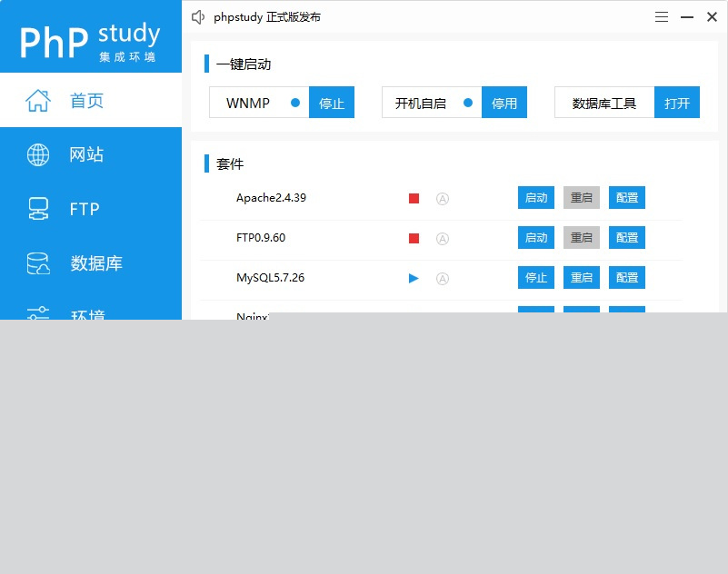Open 数据库工具 with 打开 button
This screenshot has width=728, height=574.
(677, 102)
